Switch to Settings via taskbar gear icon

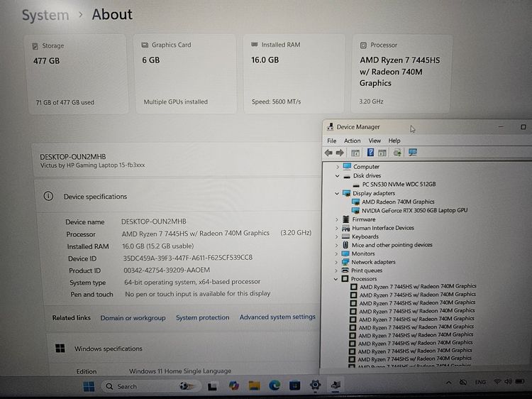pos(315,385)
